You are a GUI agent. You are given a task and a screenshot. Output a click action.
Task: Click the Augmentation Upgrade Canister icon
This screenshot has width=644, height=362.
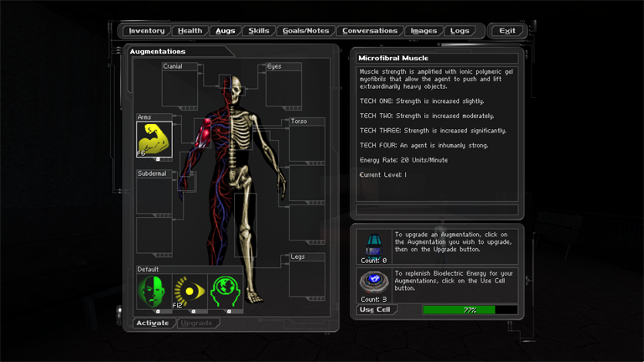(x=374, y=245)
